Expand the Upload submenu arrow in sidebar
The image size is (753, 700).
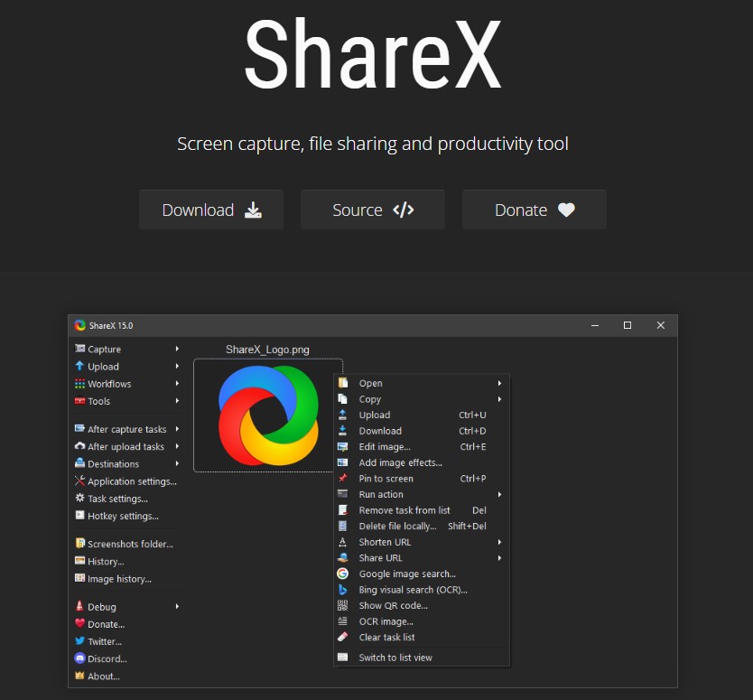point(177,366)
